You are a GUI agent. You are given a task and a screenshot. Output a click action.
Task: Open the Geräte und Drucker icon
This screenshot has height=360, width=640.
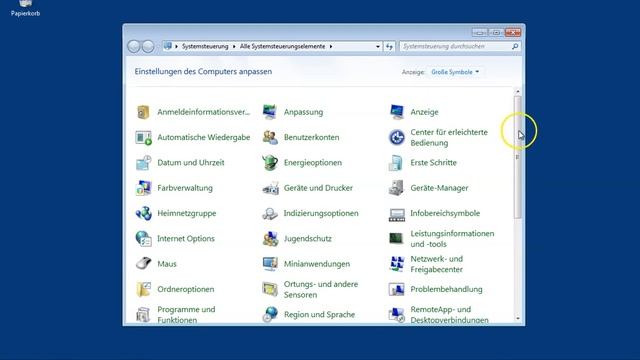pos(270,188)
